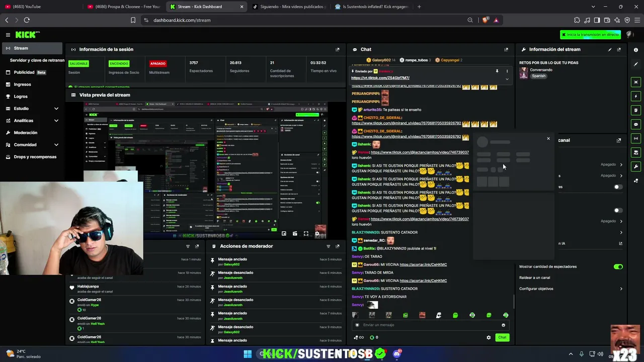Go to Ingresos in sidebar
This screenshot has width=644, height=362.
31,84
